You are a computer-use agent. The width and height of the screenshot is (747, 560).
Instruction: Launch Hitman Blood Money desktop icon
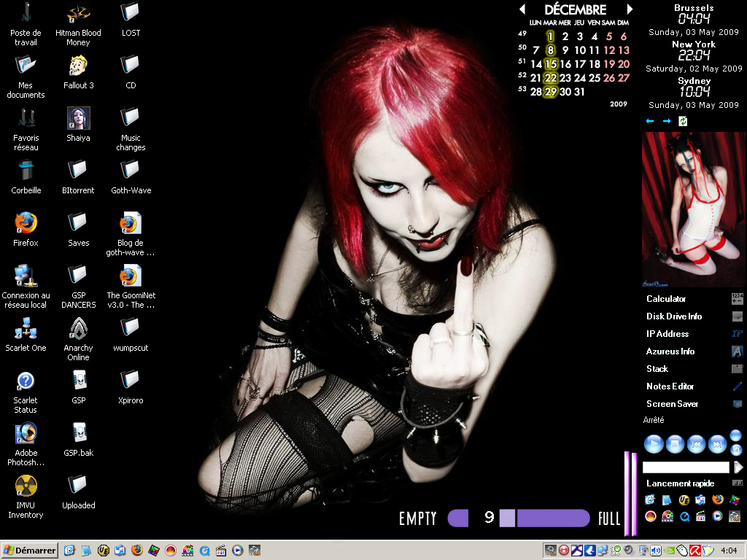coord(78,13)
